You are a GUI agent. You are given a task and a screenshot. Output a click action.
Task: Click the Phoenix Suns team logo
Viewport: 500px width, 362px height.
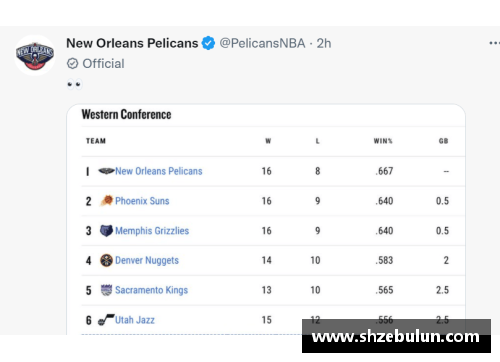tap(107, 201)
